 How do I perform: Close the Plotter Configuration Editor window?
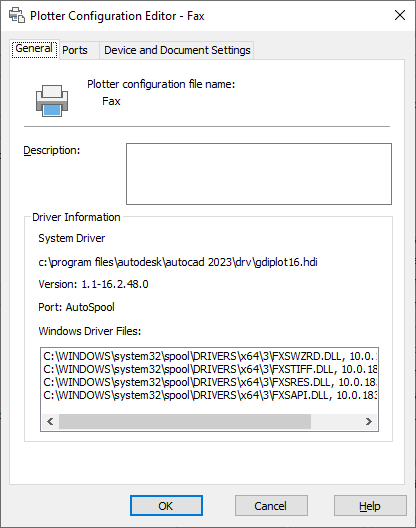click(400, 15)
